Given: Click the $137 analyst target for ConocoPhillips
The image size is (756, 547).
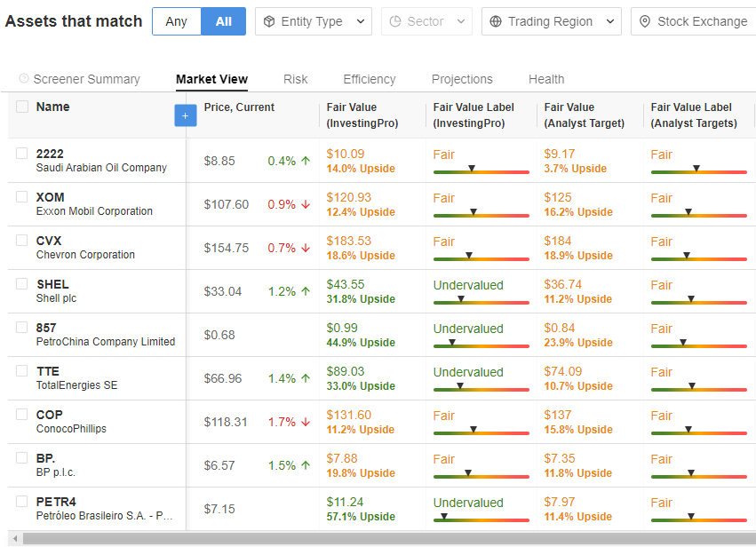Looking at the screenshot, I should click(x=558, y=415).
